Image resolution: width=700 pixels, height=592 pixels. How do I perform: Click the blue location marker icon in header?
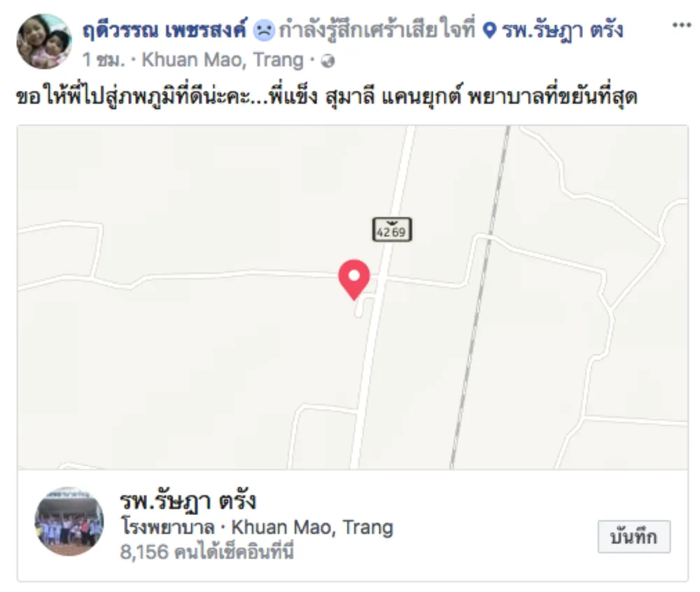click(x=490, y=31)
